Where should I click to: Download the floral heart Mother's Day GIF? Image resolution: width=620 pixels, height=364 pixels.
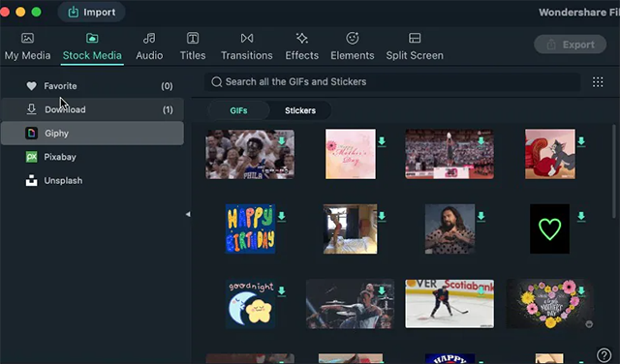point(581,291)
